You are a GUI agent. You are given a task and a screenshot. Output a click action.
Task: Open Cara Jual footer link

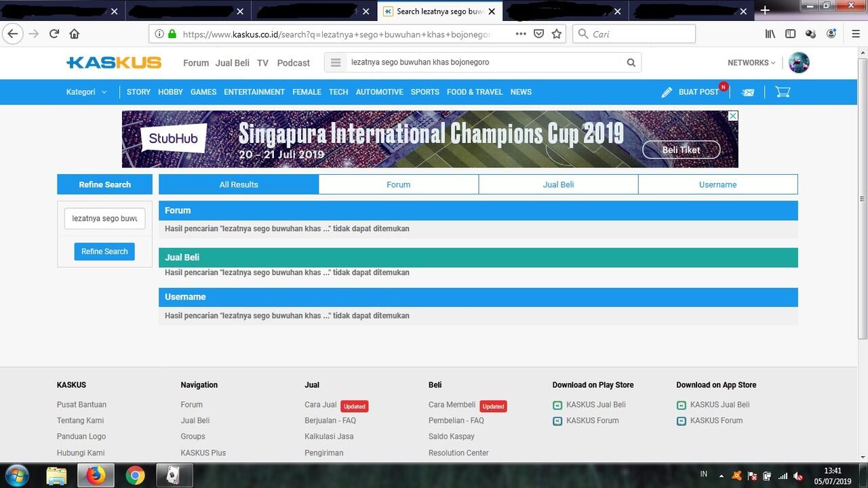(321, 405)
